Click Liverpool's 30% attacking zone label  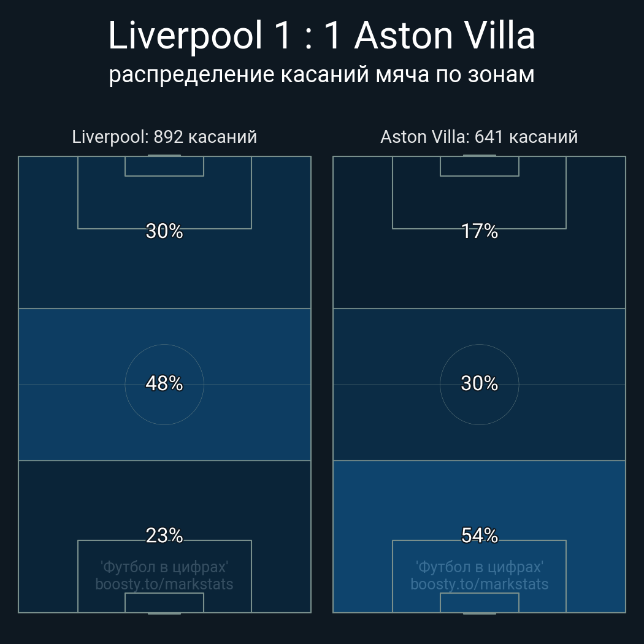164,232
